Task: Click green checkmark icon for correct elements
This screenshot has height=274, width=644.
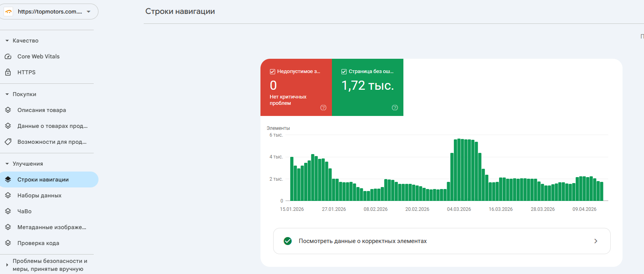Action: point(288,241)
